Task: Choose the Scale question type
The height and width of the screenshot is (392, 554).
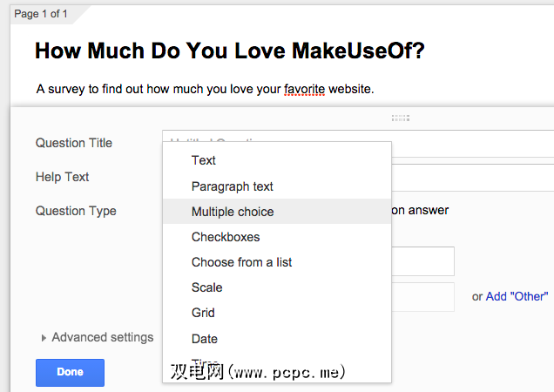Action: (x=207, y=287)
